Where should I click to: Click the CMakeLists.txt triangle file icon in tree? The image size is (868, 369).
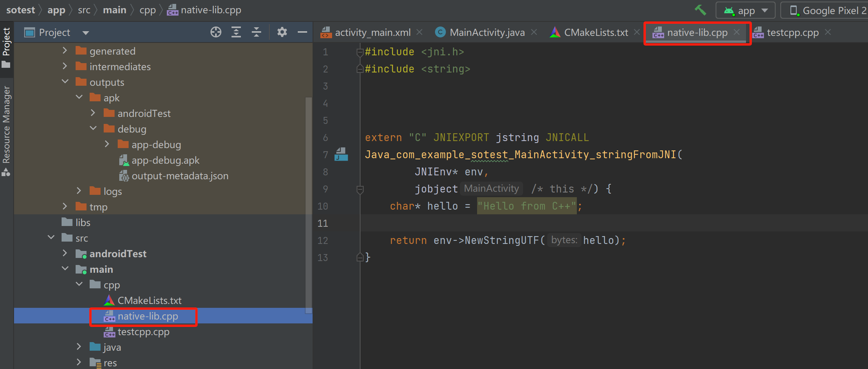click(x=109, y=300)
